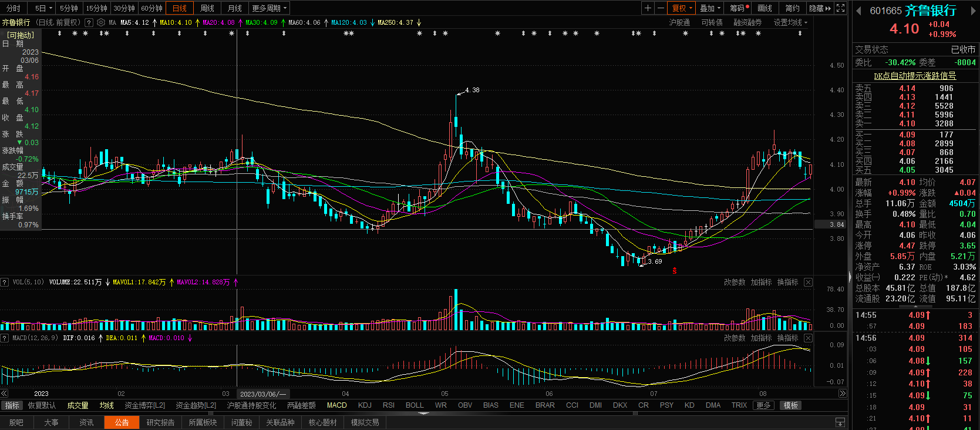Open the MA settings gear icon

[101, 22]
